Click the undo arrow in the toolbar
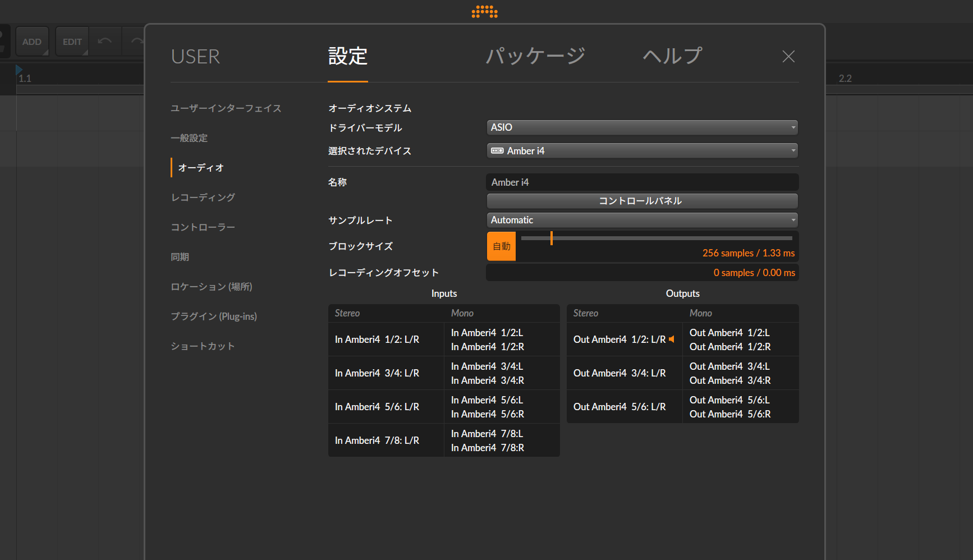973x560 pixels. coord(105,42)
